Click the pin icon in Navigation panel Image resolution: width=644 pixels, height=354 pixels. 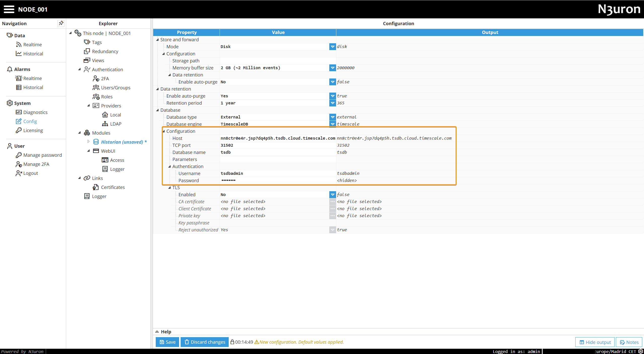61,23
